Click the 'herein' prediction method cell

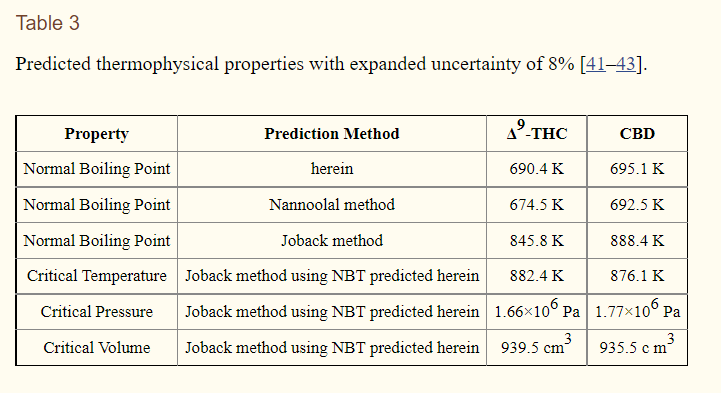point(332,169)
